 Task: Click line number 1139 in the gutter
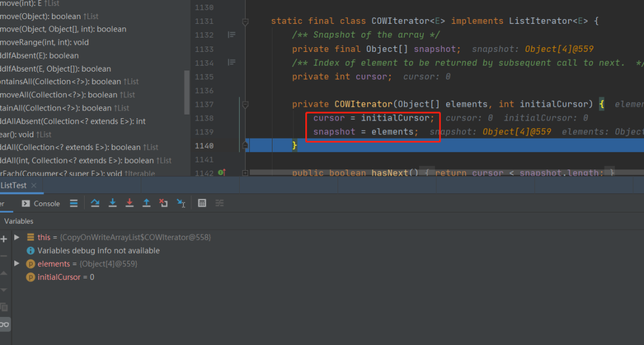click(x=204, y=133)
